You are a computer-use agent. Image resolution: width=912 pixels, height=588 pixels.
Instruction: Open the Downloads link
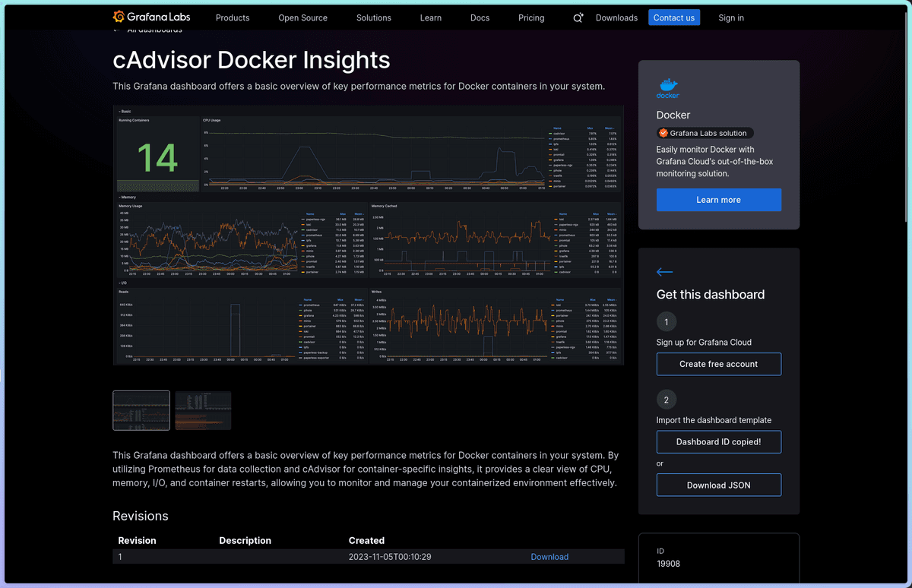[616, 17]
